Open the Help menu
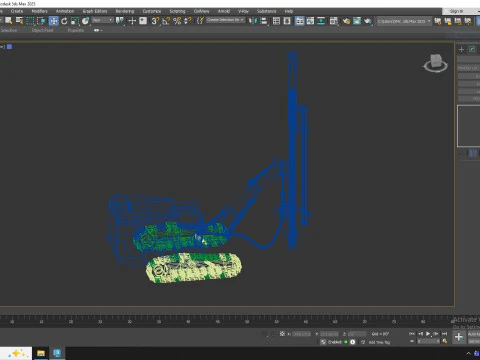The width and height of the screenshot is (480, 360). tap(289, 11)
